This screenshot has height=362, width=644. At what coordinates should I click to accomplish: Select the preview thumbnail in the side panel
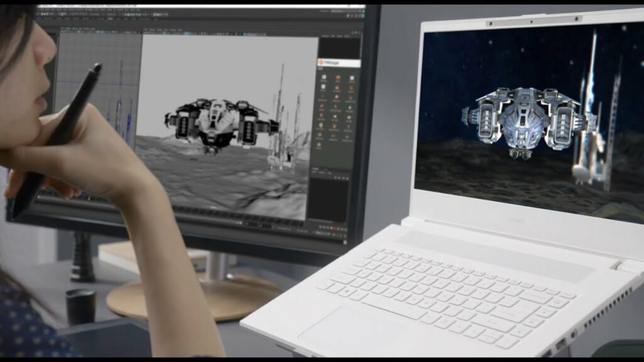[340, 47]
